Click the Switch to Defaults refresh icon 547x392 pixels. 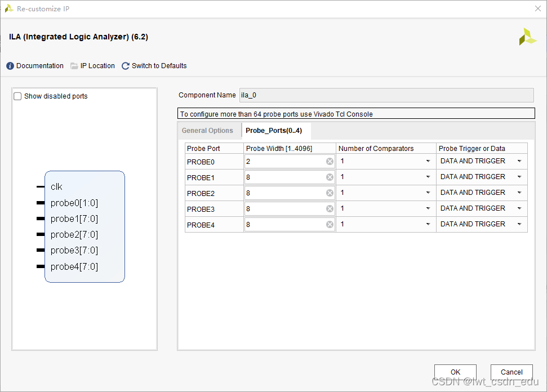125,66
